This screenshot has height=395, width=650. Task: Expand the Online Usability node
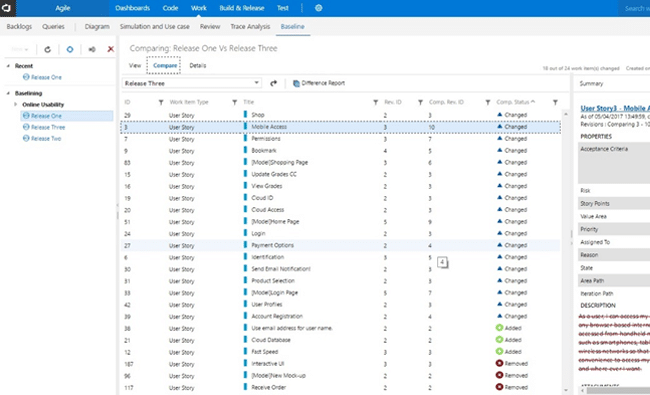(x=16, y=104)
